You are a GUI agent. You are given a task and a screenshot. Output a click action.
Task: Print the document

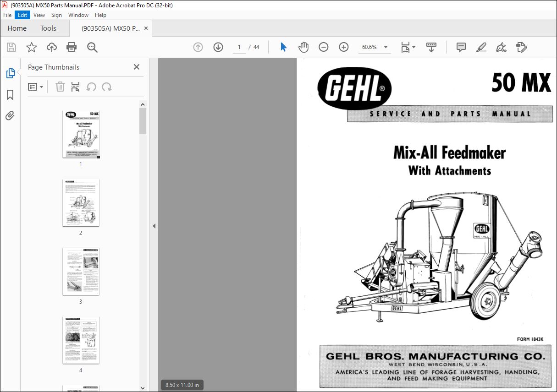tap(72, 47)
